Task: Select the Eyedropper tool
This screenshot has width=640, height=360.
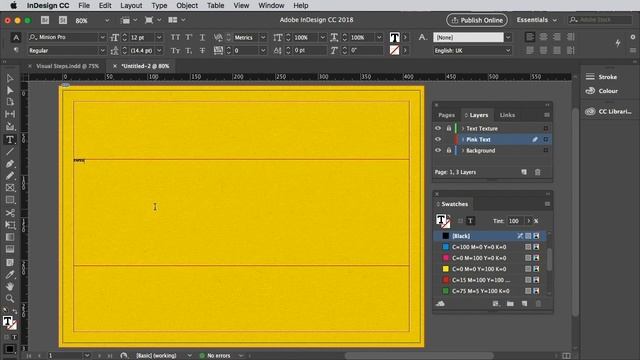Action: (x=10, y=274)
